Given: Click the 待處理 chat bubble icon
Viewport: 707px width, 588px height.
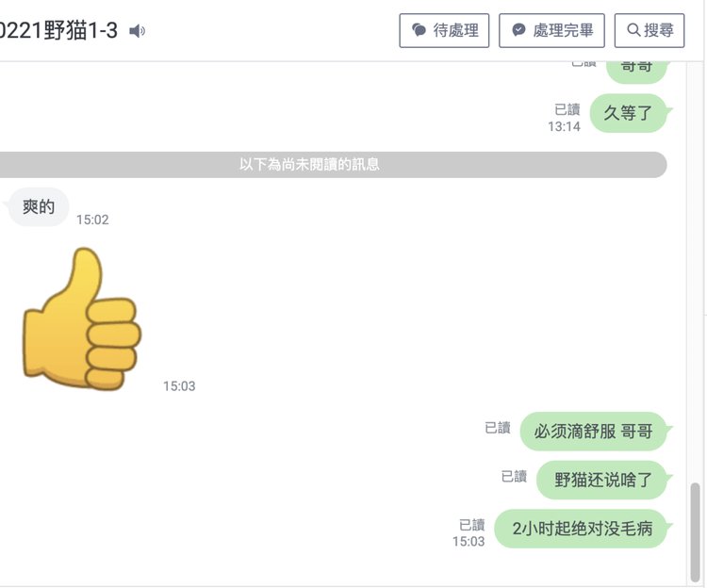Looking at the screenshot, I should 419,30.
